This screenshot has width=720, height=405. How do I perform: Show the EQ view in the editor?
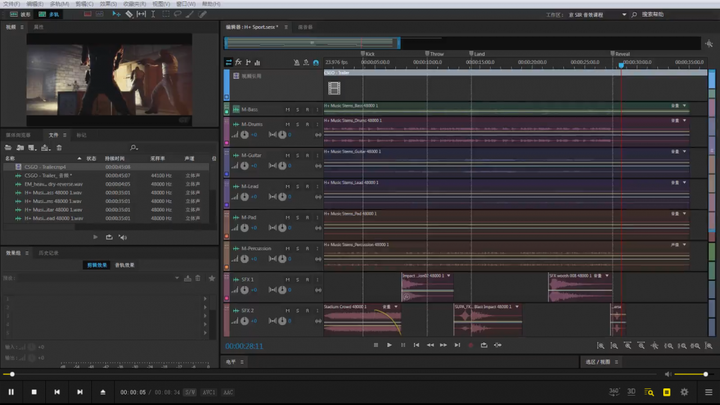pos(257,62)
